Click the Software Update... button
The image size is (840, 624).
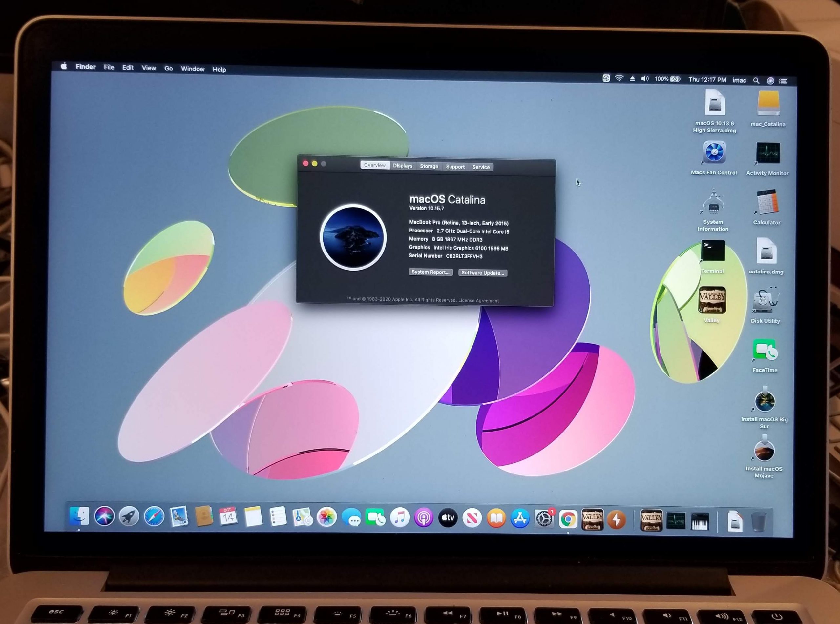[483, 273]
